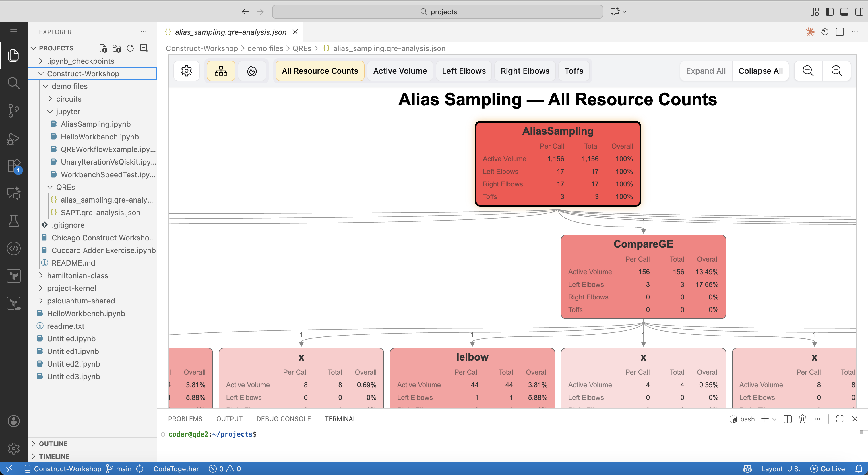Click the orange asterisk icon in the editor toolbar
868x475 pixels.
810,32
